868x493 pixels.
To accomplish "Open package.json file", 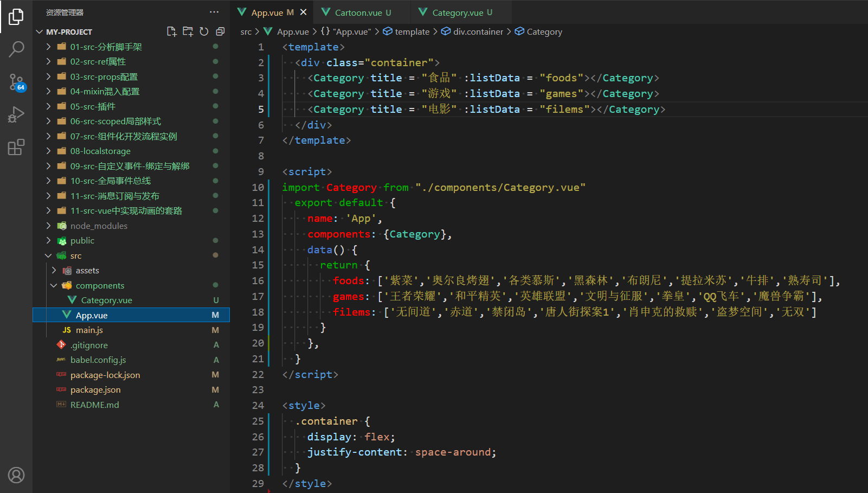I will [x=131, y=390].
